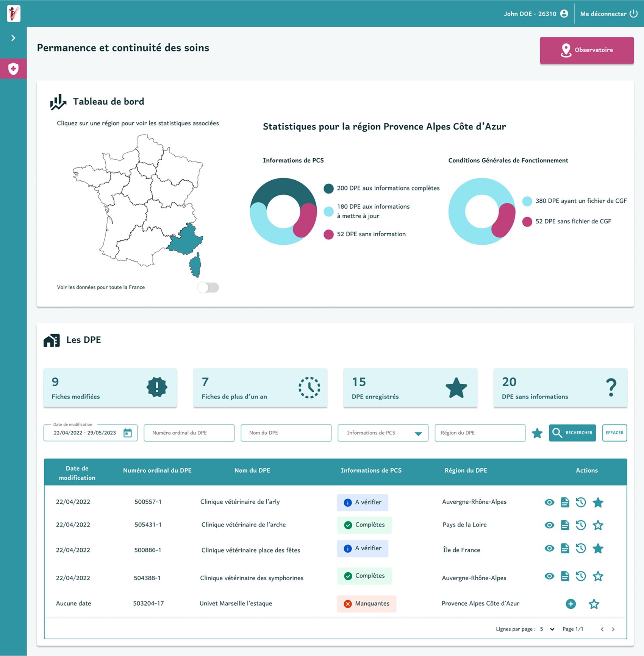
Task: Toggle Voir les données pour toute la France
Action: coord(208,287)
